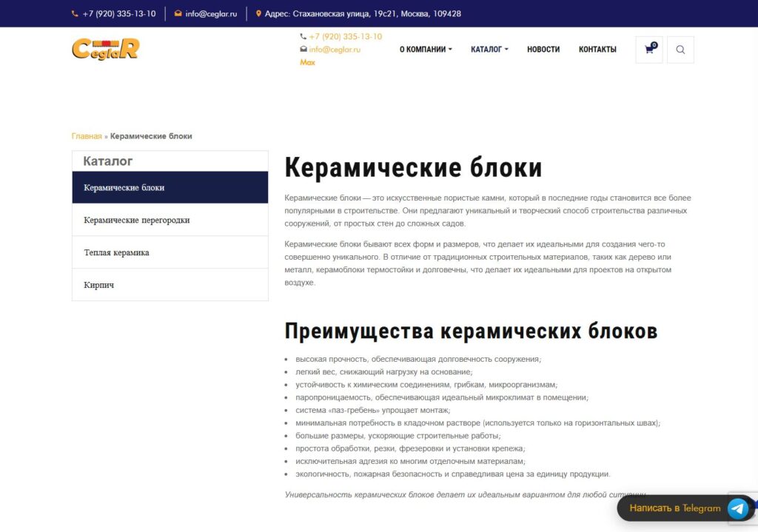Click the Керамические блоки breadcrumb text
The width and height of the screenshot is (758, 532).
pyautogui.click(x=151, y=136)
